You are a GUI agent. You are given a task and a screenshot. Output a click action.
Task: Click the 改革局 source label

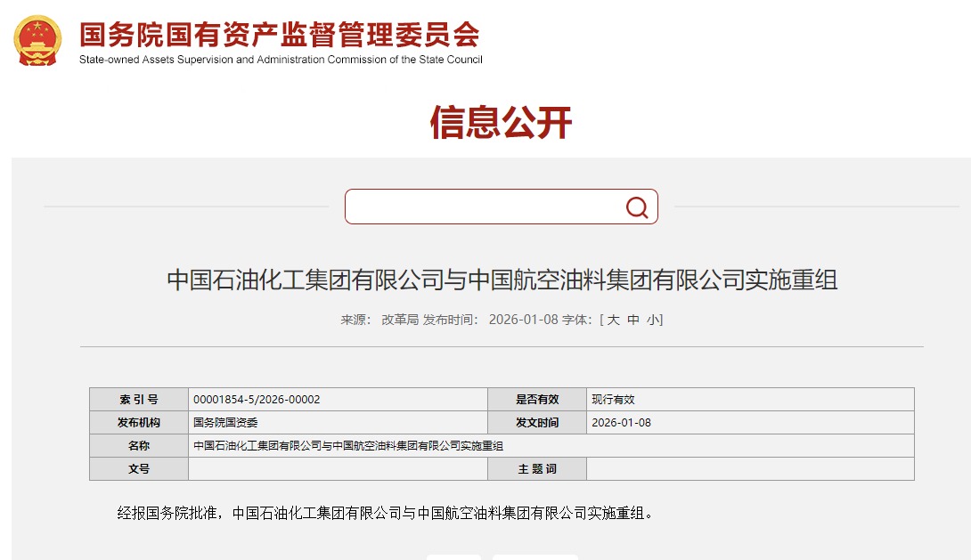pos(400,320)
